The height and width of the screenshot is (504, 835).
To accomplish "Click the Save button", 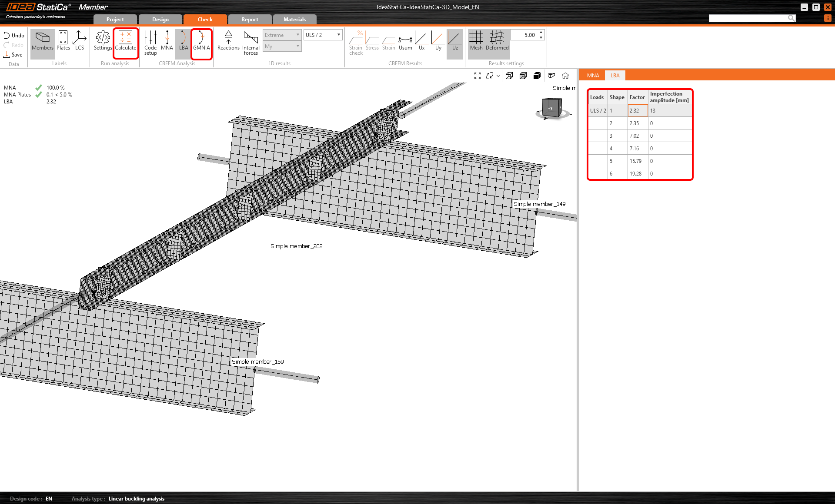I will [13, 55].
